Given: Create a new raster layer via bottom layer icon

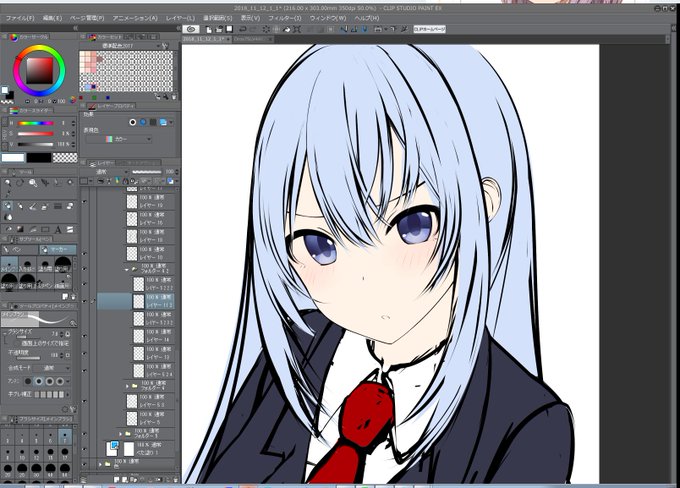Looking at the screenshot, I should [x=117, y=479].
